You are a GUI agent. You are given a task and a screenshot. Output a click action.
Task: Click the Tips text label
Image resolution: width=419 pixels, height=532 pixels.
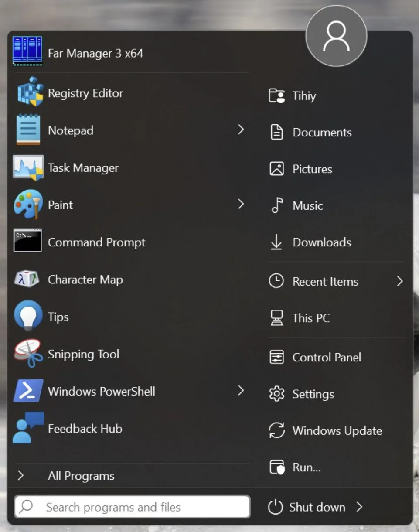click(x=58, y=317)
